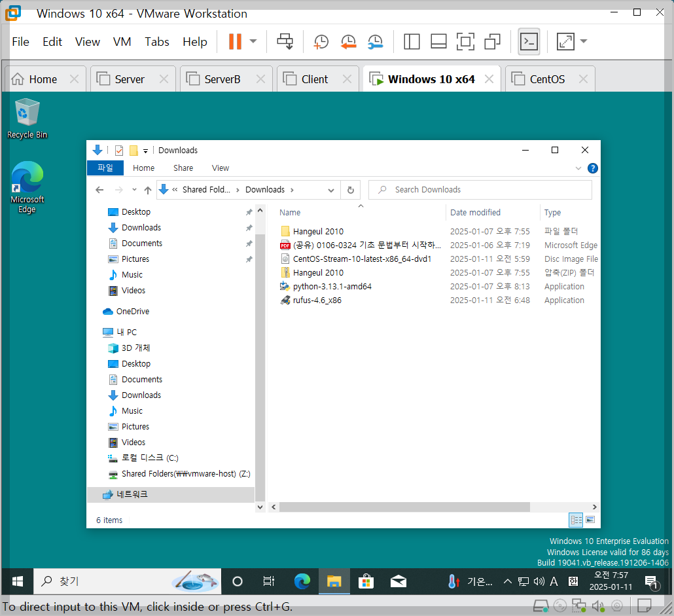674x616 pixels.
Task: Open the 파일 ribbon tab in Explorer
Action: click(x=105, y=168)
